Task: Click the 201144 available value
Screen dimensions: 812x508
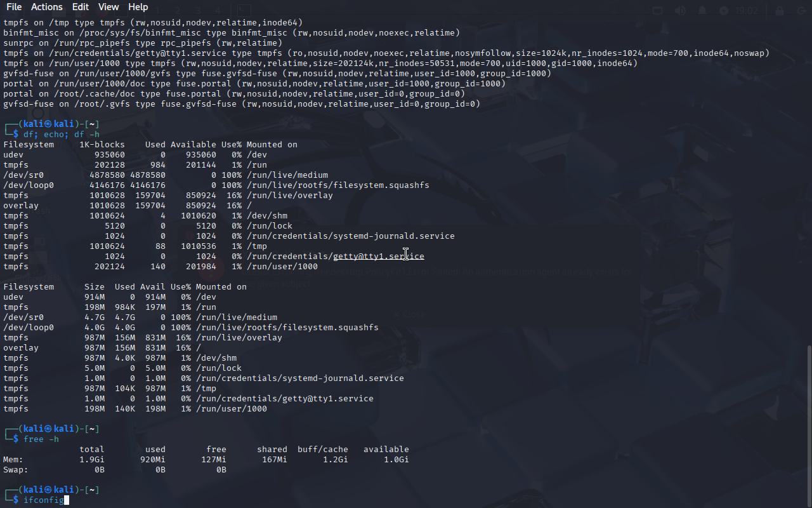Action: [x=201, y=165]
